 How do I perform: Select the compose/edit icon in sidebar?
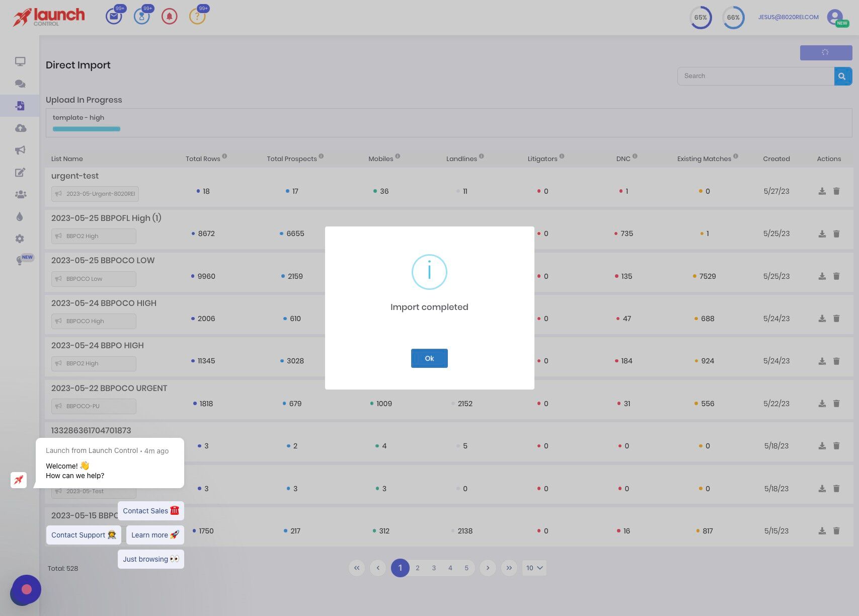(x=20, y=173)
